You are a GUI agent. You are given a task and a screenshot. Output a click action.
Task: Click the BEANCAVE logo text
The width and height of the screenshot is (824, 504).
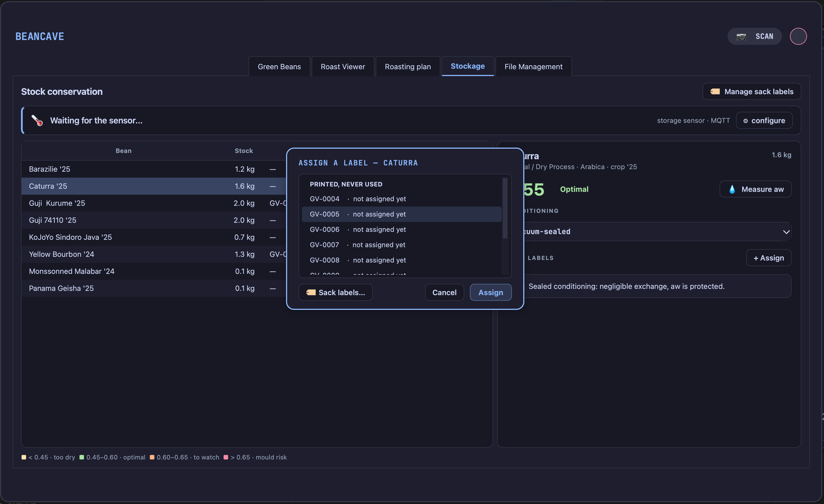point(40,36)
